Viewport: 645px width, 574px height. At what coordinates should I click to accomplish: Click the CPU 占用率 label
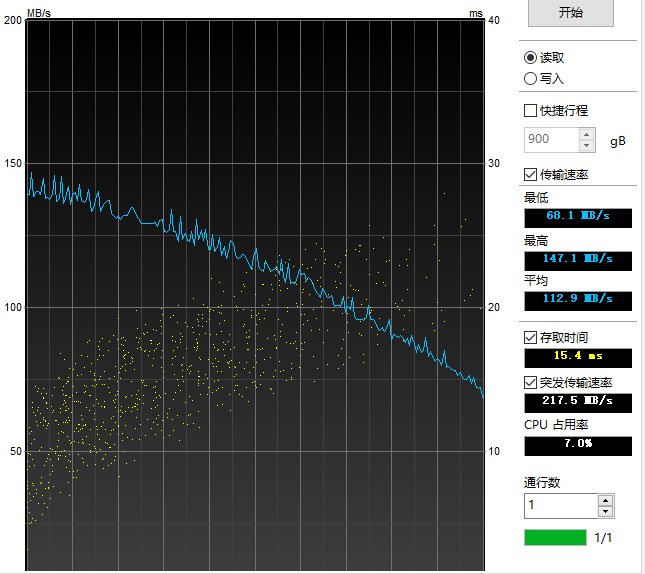click(x=556, y=425)
